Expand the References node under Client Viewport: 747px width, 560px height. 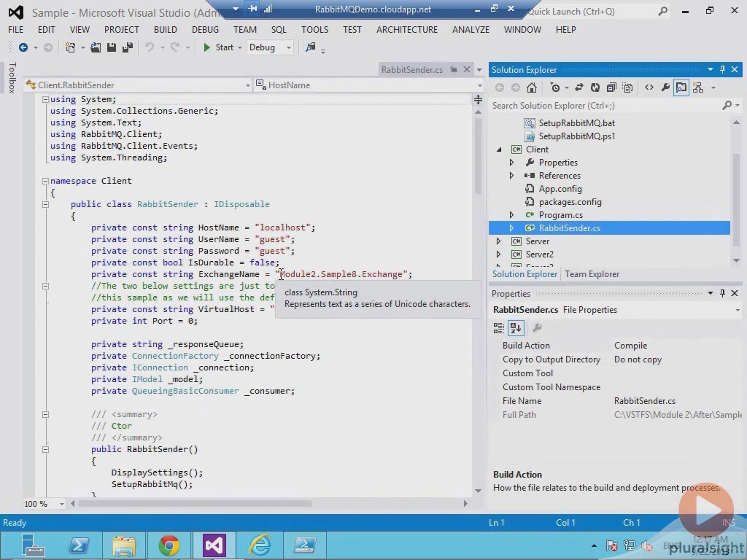click(x=511, y=176)
